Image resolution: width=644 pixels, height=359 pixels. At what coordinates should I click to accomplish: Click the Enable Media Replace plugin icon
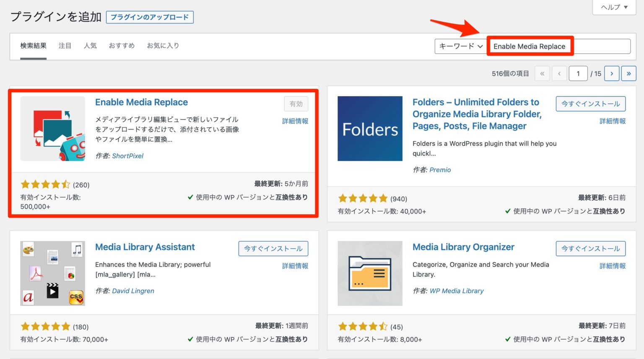[x=52, y=128]
